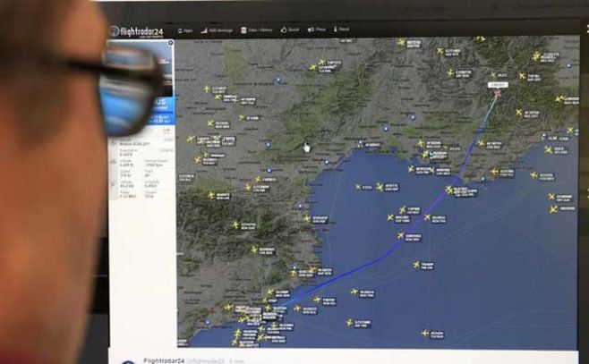Select the red highlighted aircraft at route end
This screenshot has height=364, width=589.
click(x=497, y=92)
